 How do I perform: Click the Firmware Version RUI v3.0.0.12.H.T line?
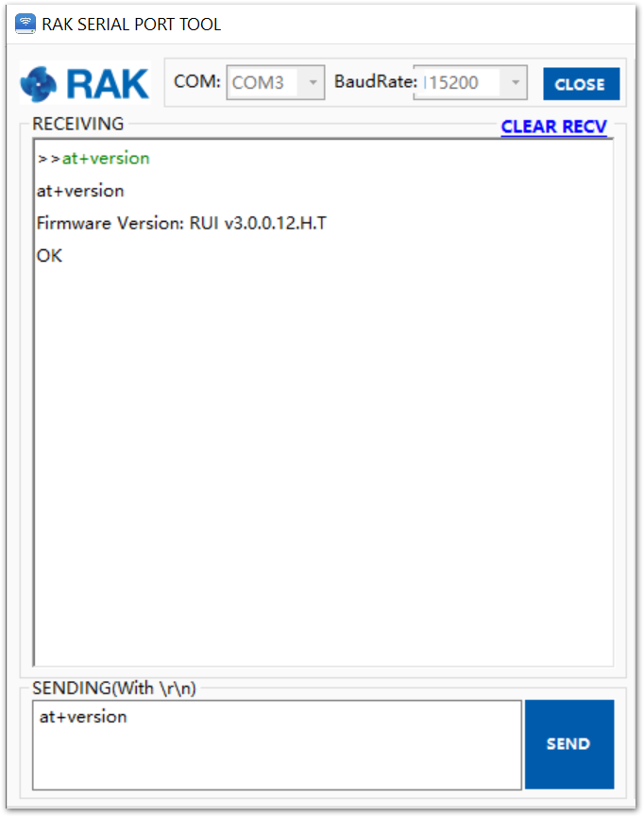click(x=181, y=223)
